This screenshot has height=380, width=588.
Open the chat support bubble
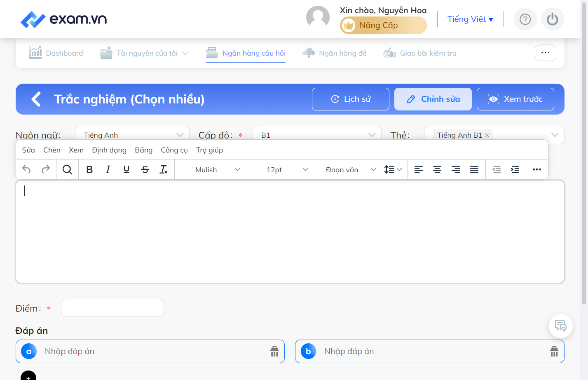tap(561, 326)
